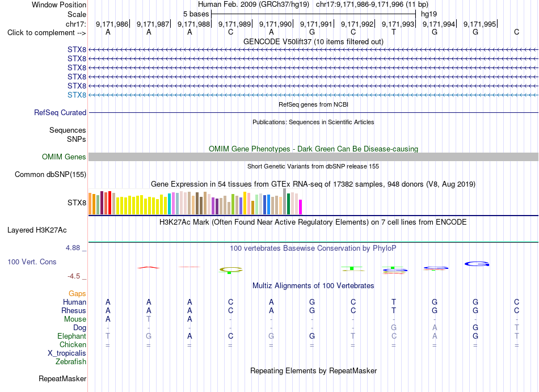539x392 pixels.
Task: Open the '100 vertebrates Basewise Conservation by PhyloP' title
Action: tap(313, 248)
